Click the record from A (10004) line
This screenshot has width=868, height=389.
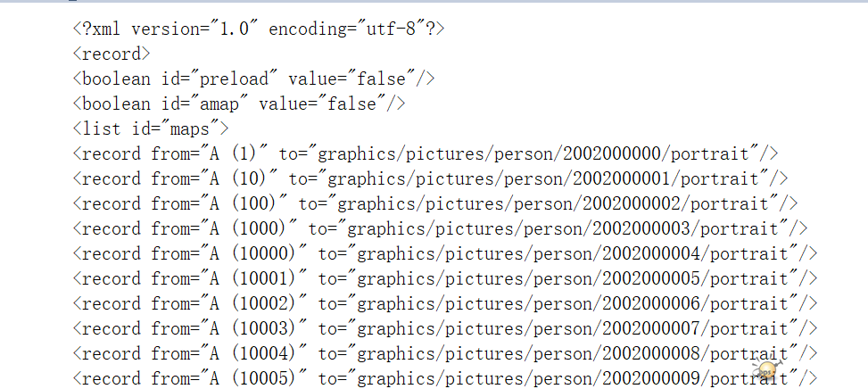click(445, 353)
